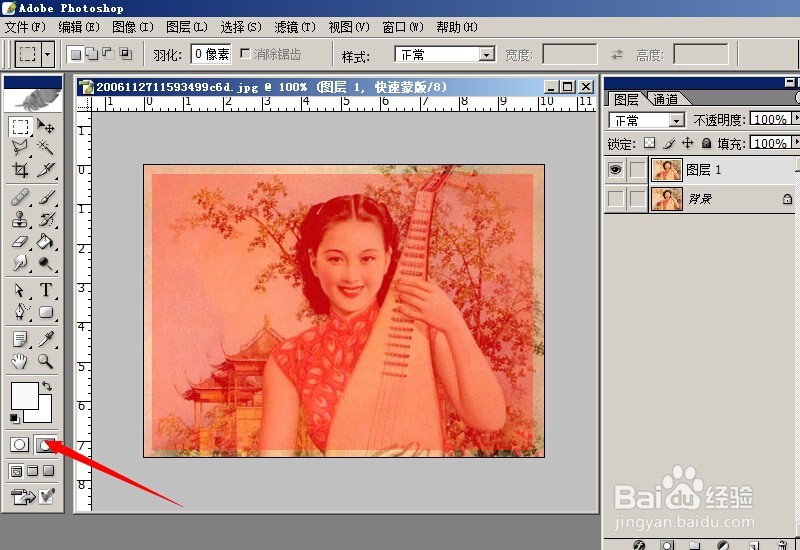Screen dimensions: 800x550
Task: Select the Type tool
Action: point(46,290)
